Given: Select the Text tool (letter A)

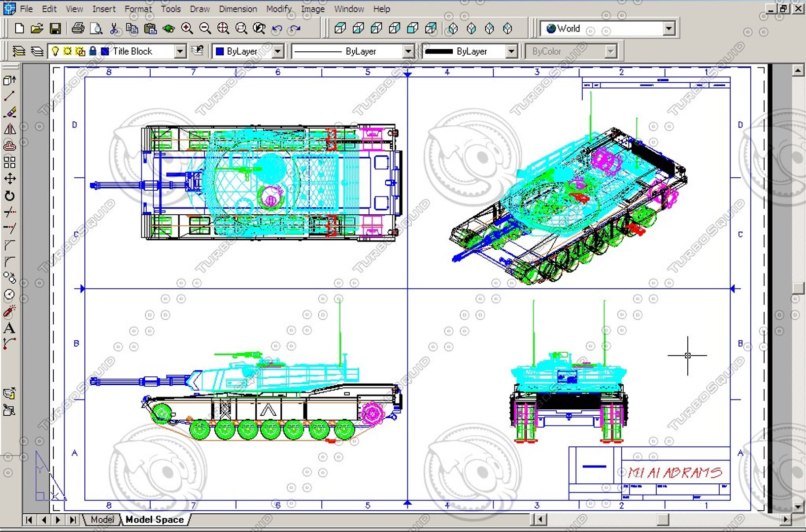Looking at the screenshot, I should click(9, 328).
